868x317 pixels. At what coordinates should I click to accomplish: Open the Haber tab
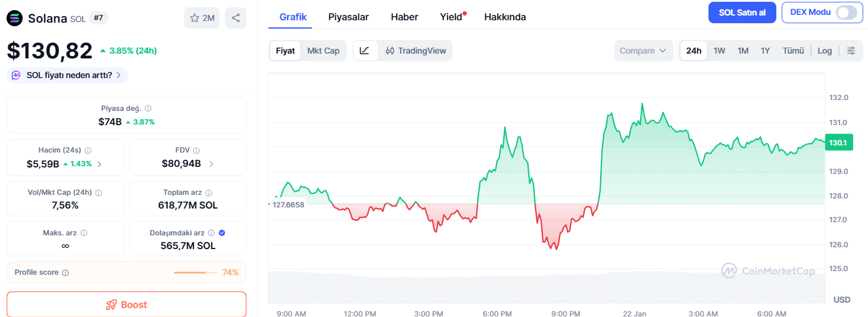[404, 17]
